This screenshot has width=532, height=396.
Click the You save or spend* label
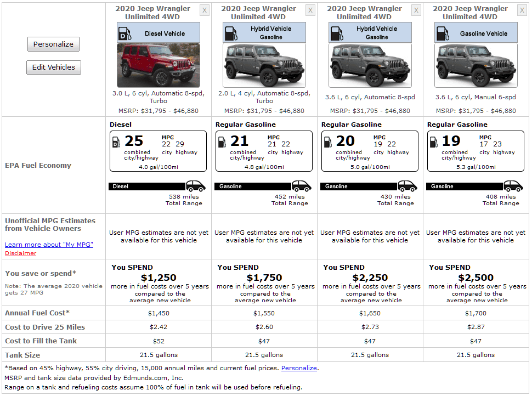point(41,273)
